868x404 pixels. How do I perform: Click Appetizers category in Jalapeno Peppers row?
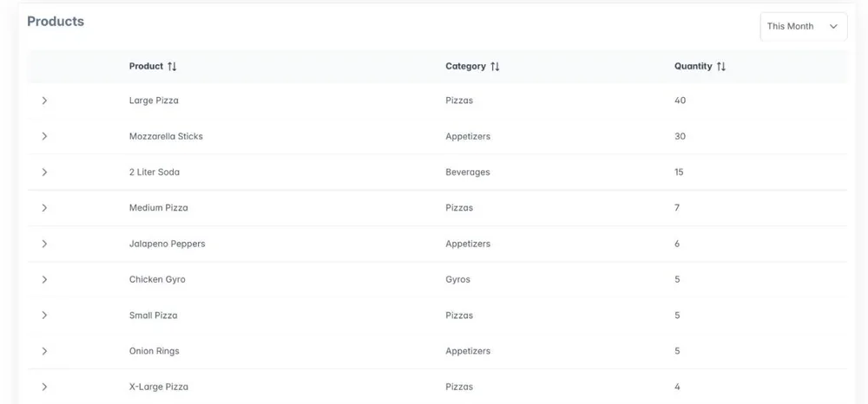(468, 244)
